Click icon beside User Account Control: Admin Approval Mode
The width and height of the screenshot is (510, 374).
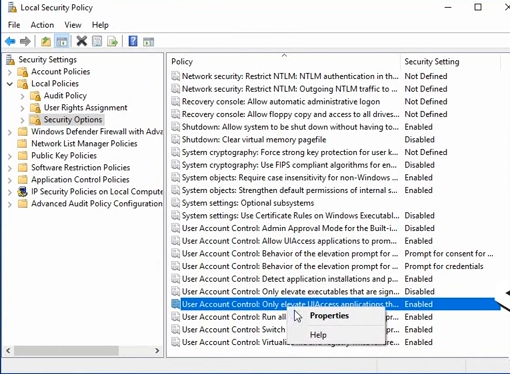coord(175,228)
